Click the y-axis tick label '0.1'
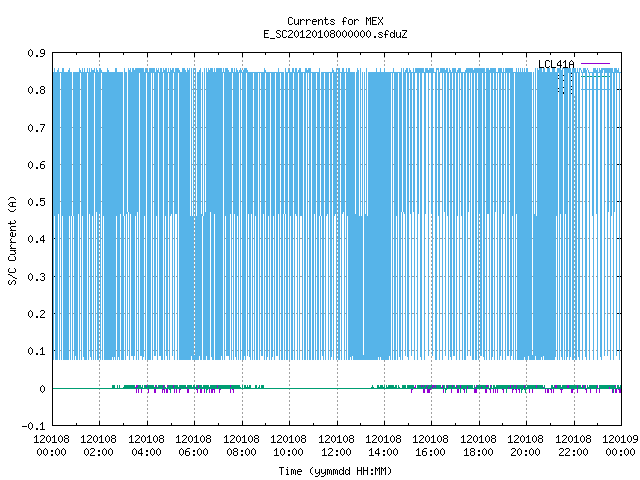The image size is (640, 480). (x=36, y=351)
